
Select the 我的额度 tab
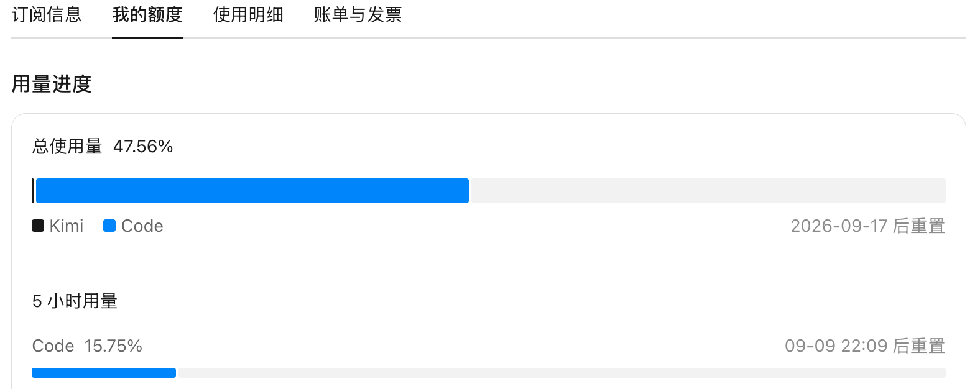point(147,14)
